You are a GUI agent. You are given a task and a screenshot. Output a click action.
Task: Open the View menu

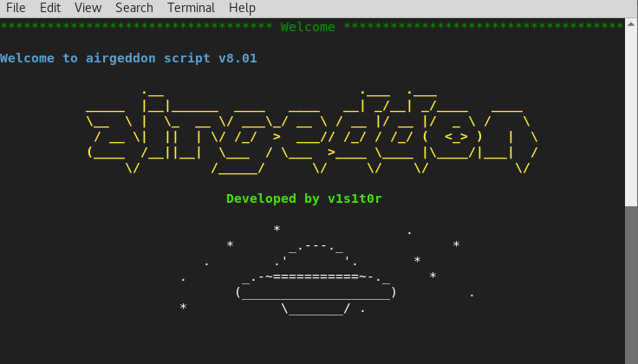(x=88, y=8)
